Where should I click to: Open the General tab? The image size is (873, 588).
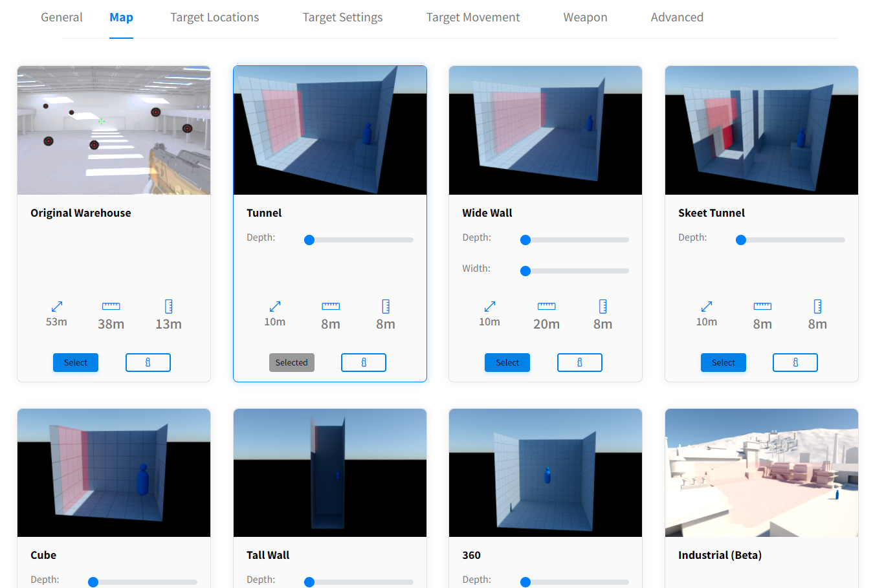[61, 17]
